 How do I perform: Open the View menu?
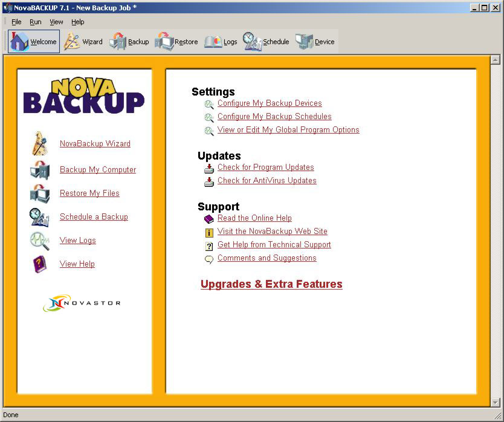pyautogui.click(x=56, y=22)
